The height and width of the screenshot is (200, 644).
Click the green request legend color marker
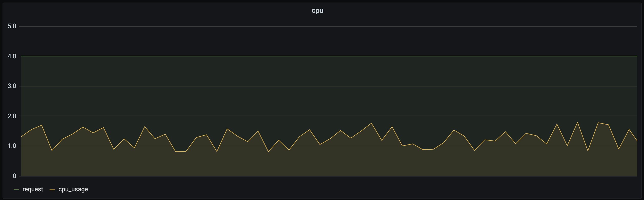click(x=16, y=190)
